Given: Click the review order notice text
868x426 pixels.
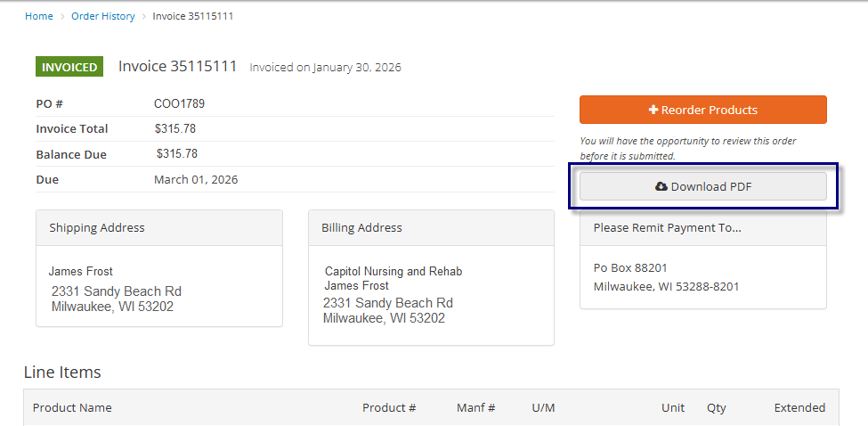Looking at the screenshot, I should click(688, 149).
